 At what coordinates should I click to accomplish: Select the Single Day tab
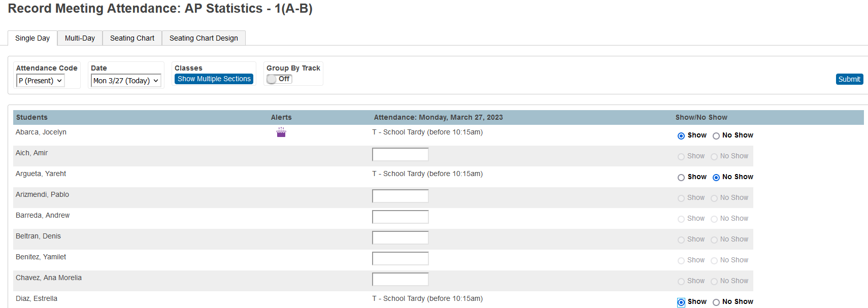(x=32, y=38)
